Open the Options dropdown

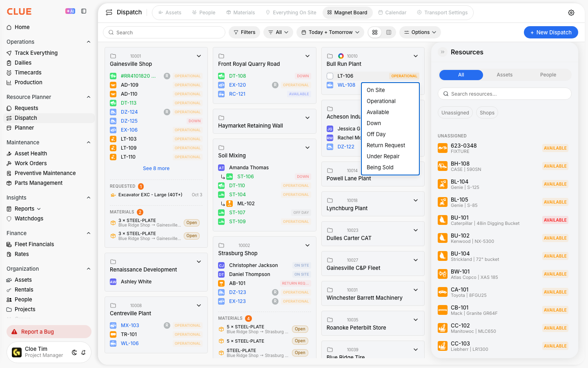(420, 32)
